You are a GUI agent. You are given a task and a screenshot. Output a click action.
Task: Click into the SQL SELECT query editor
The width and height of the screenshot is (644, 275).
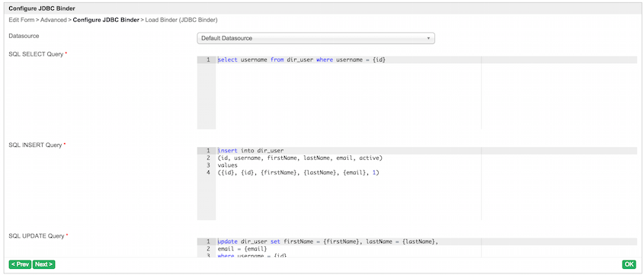click(417, 93)
